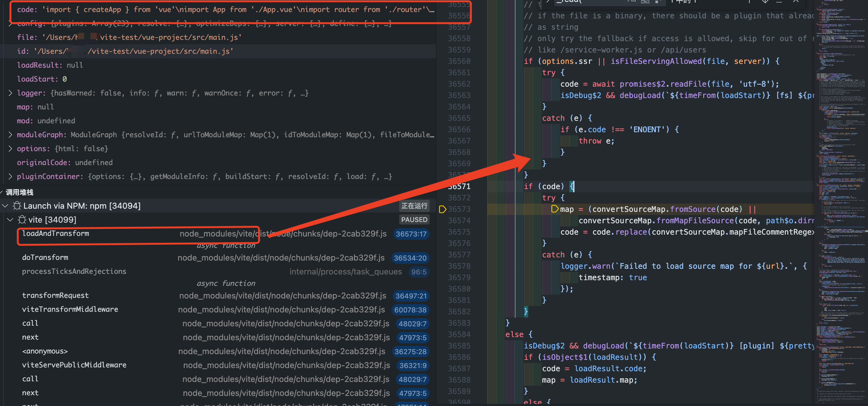The image size is (868, 406).
Task: Click line number 36584 in the gutter
Action: [459, 335]
